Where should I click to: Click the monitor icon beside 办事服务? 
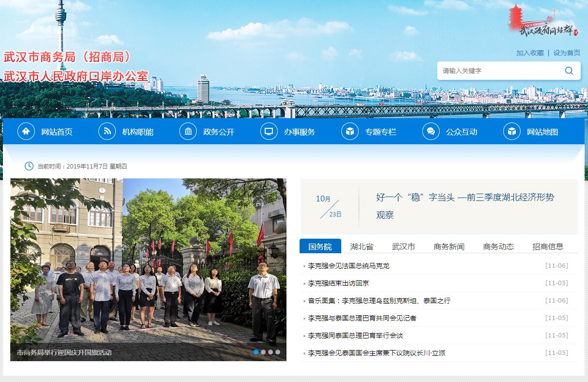click(269, 131)
